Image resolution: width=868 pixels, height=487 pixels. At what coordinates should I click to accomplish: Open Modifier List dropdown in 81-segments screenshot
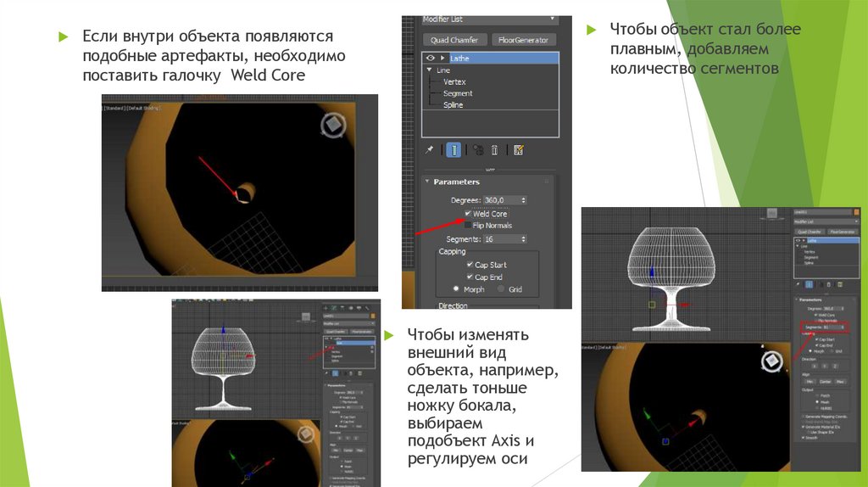(826, 221)
